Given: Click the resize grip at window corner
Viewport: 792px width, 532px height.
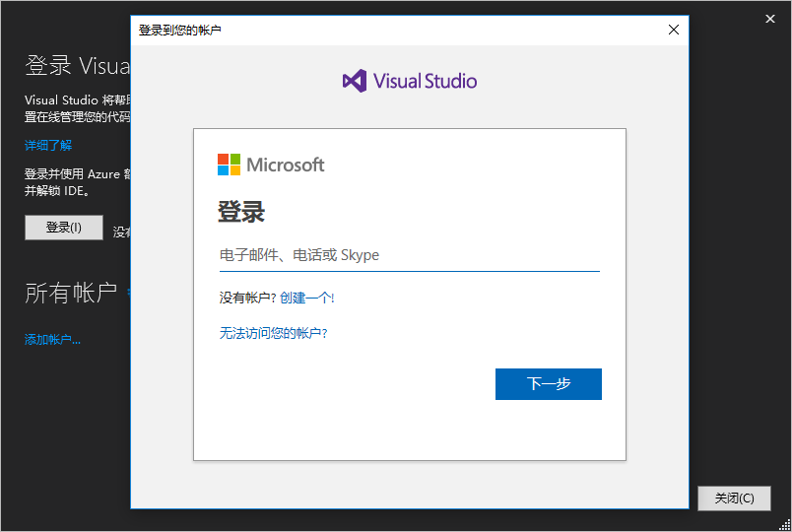Looking at the screenshot, I should point(784,524).
